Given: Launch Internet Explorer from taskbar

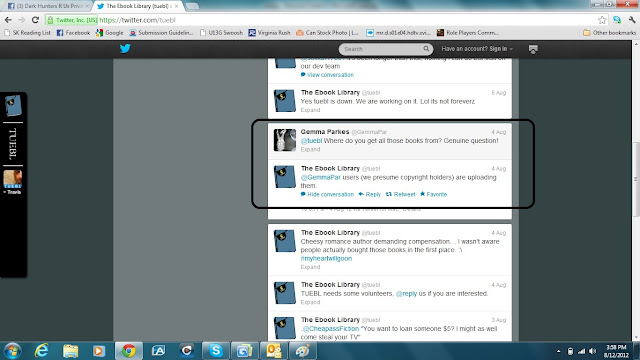Looking at the screenshot, I should 42,351.
